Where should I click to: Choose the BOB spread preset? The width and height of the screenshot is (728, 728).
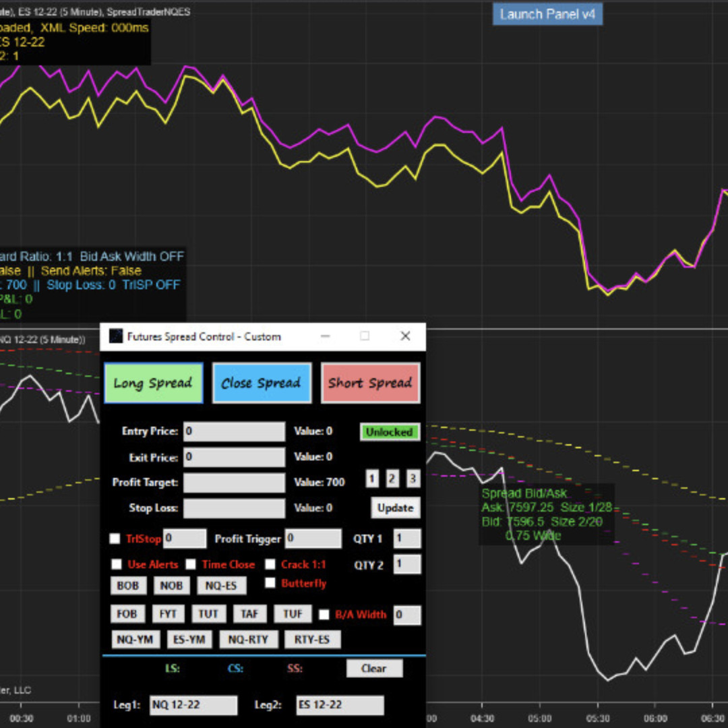coord(127,586)
